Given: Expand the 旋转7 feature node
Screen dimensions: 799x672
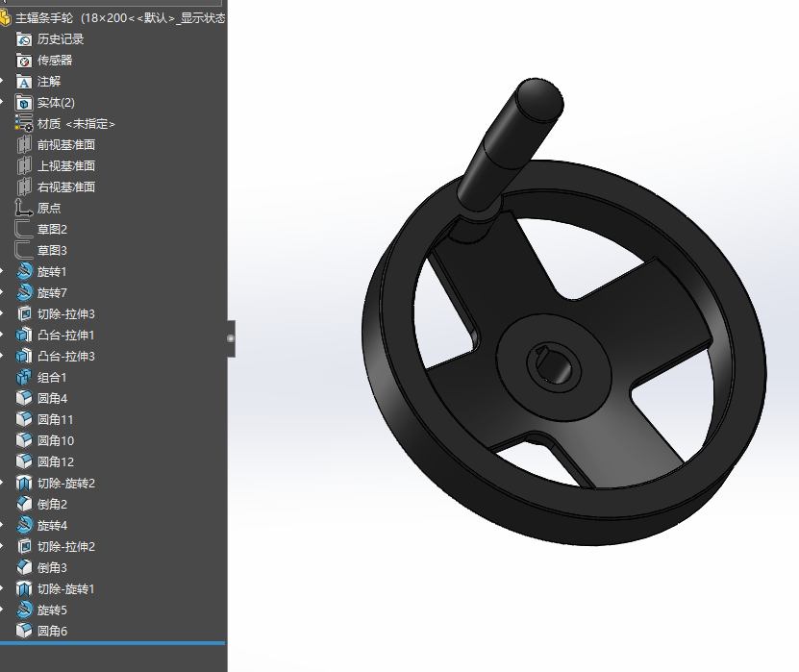Looking at the screenshot, I should click(2, 293).
